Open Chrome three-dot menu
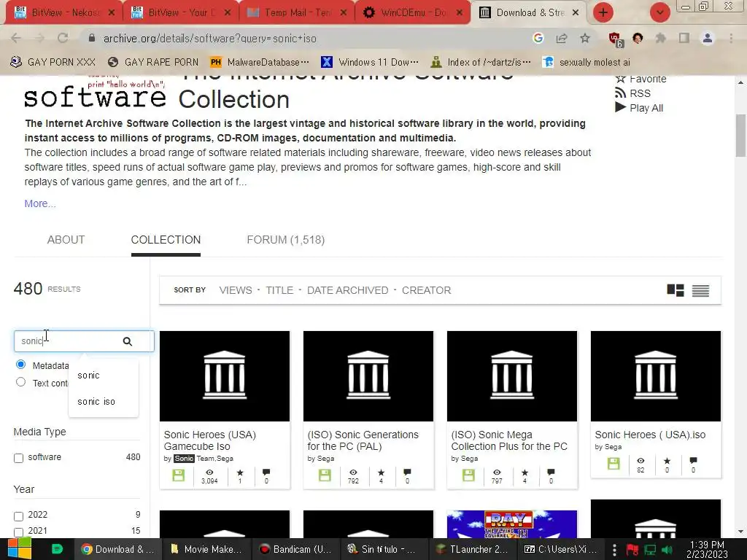 pyautogui.click(x=731, y=38)
